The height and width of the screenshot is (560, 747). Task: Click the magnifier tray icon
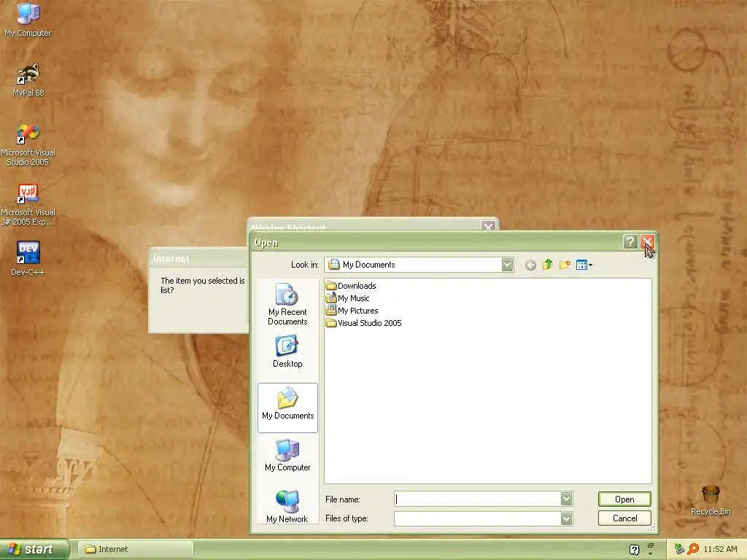(693, 549)
